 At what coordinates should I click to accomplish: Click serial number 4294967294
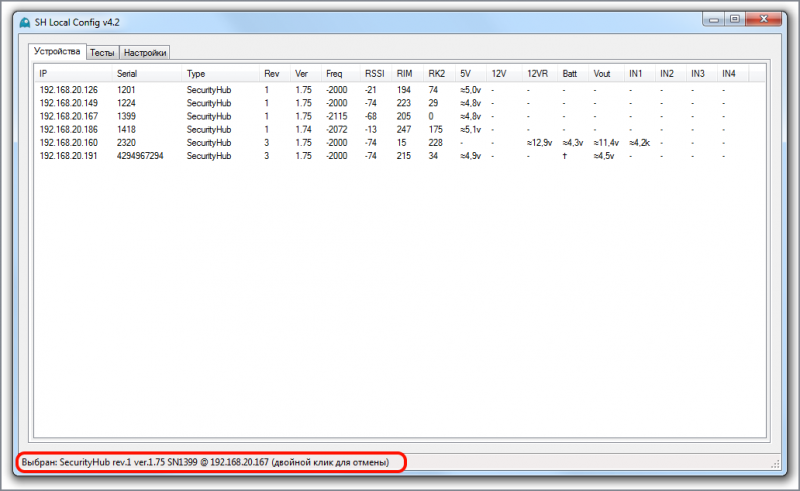[140, 156]
